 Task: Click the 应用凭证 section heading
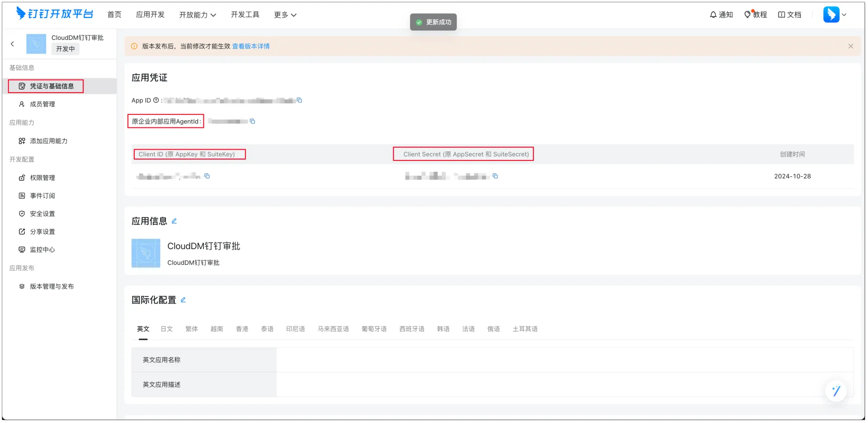coord(150,78)
